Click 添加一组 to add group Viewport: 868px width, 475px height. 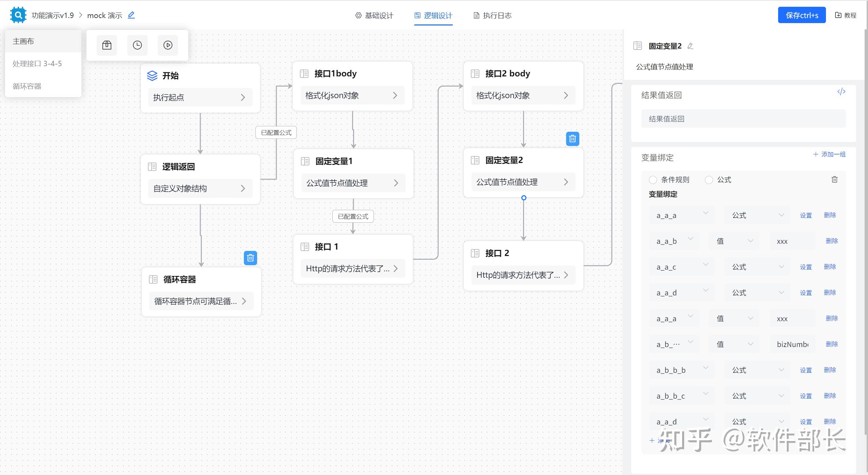829,154
